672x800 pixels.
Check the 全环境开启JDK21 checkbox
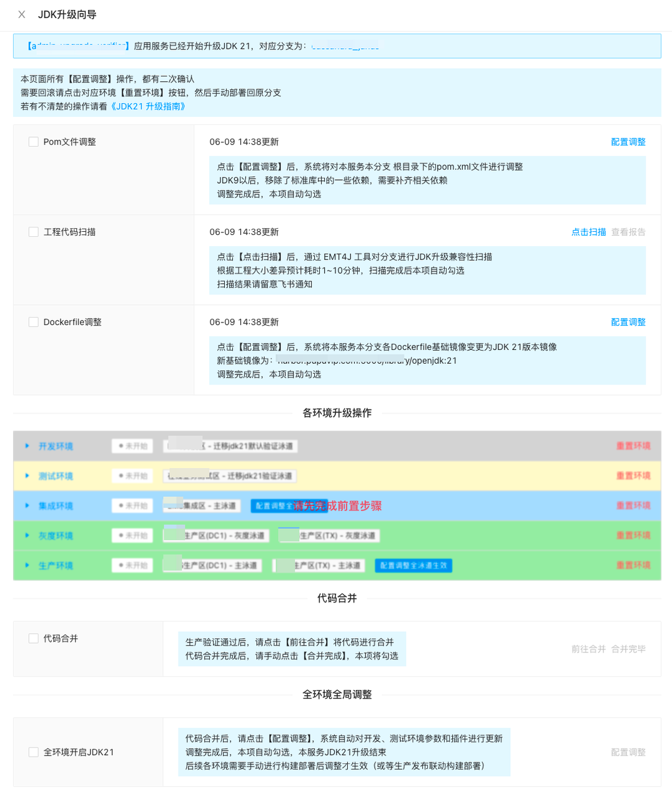tap(33, 752)
